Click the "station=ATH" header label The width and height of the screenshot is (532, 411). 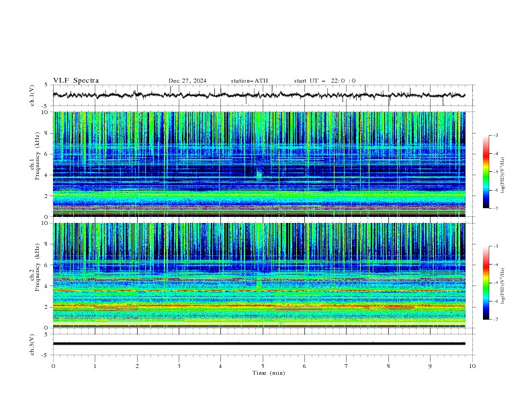click(x=249, y=81)
